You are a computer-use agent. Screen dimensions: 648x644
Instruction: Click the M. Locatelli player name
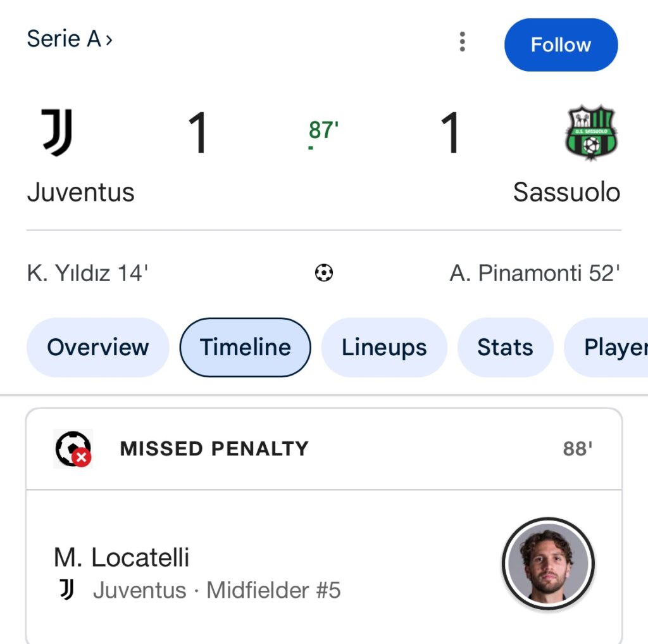point(121,558)
